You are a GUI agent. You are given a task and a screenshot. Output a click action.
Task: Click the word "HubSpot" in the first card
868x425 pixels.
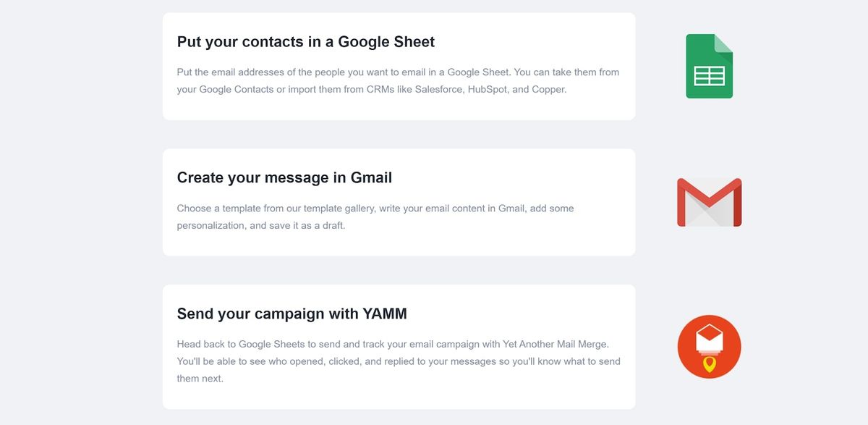[x=487, y=90]
